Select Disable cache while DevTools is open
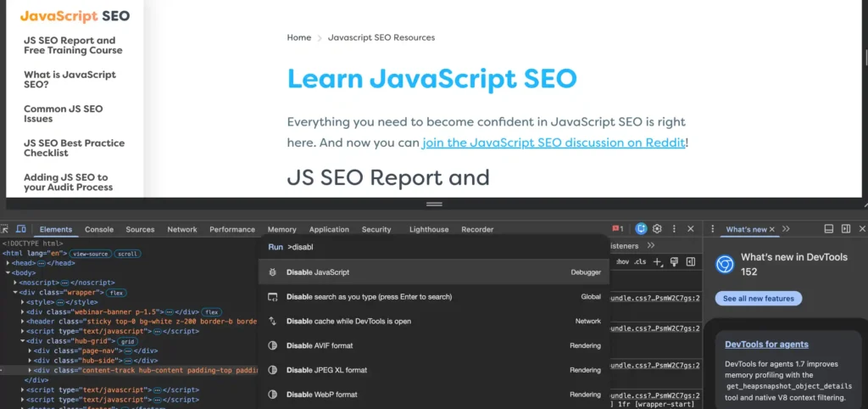This screenshot has width=868, height=409. [434, 321]
